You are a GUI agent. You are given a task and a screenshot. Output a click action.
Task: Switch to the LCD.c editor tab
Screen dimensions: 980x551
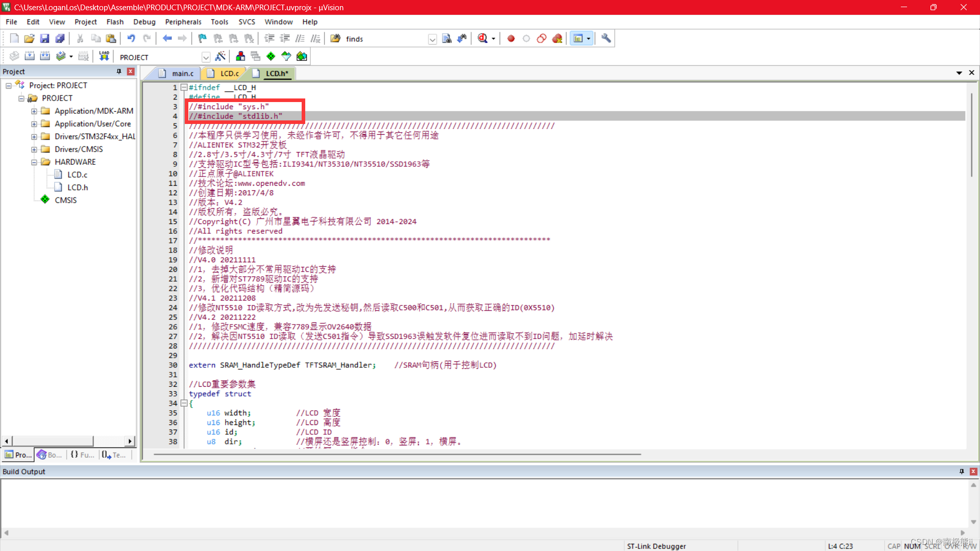click(228, 73)
